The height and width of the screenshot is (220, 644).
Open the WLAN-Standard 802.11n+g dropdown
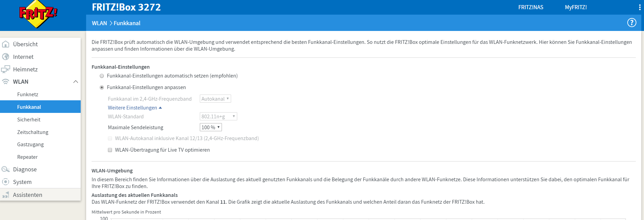click(219, 116)
